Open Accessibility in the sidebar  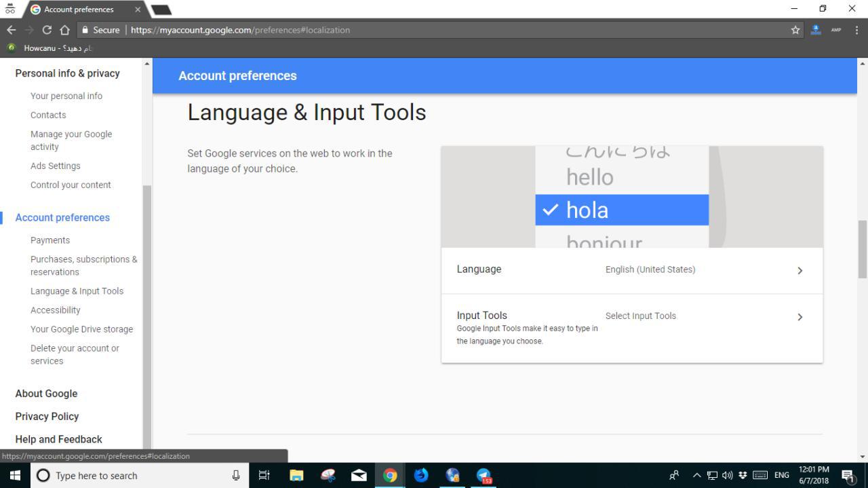point(55,310)
